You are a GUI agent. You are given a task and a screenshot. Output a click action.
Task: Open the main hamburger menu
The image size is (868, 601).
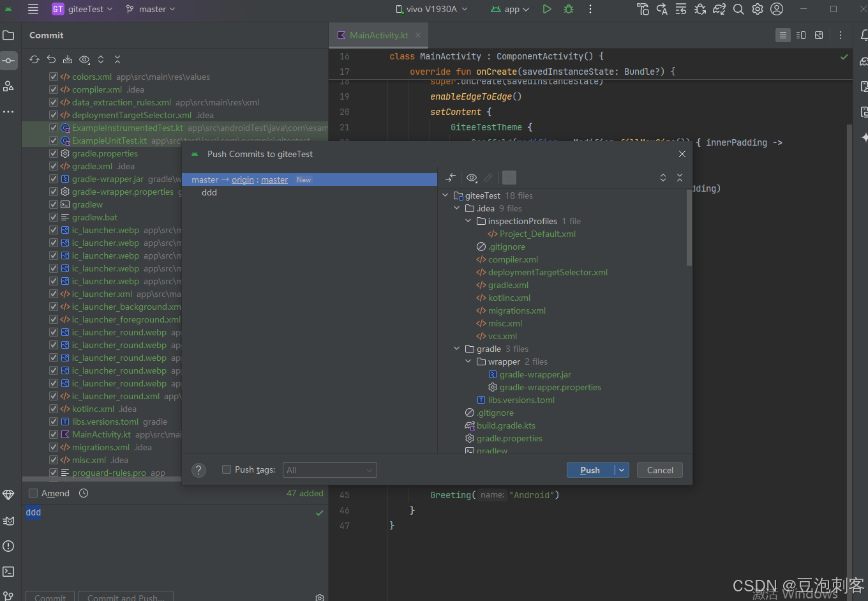click(33, 9)
